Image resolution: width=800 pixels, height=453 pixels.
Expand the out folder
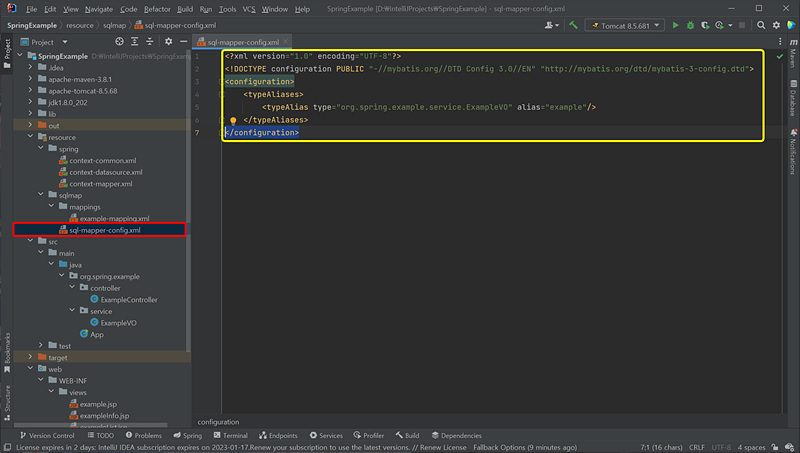[31, 125]
